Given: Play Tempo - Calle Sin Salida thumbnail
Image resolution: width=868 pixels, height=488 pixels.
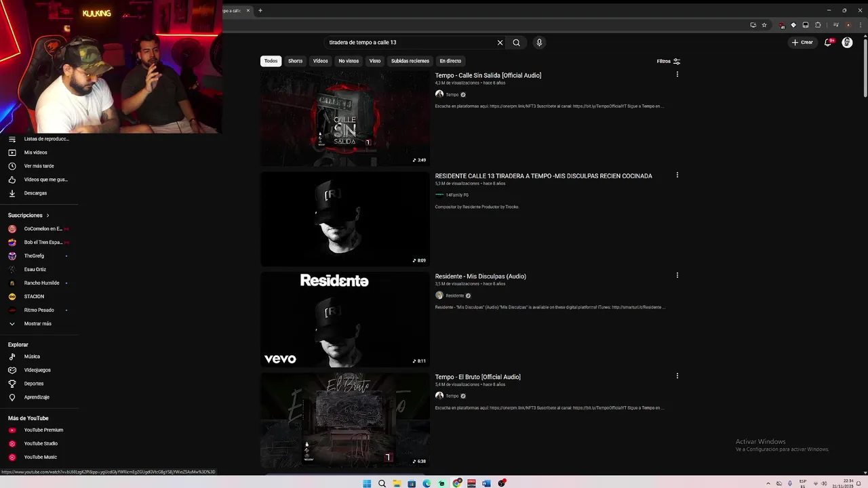Looking at the screenshot, I should [345, 119].
